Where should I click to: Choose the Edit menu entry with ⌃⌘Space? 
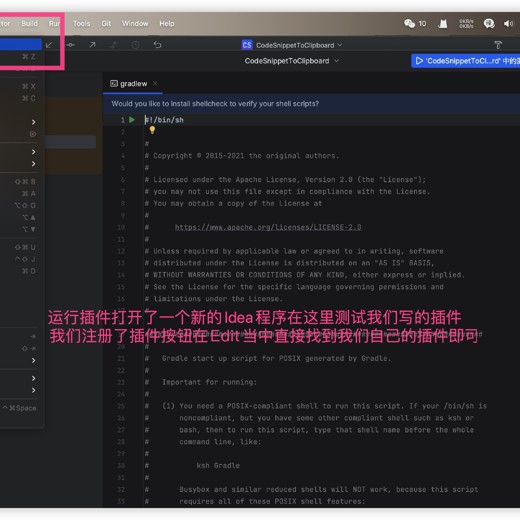[21, 408]
